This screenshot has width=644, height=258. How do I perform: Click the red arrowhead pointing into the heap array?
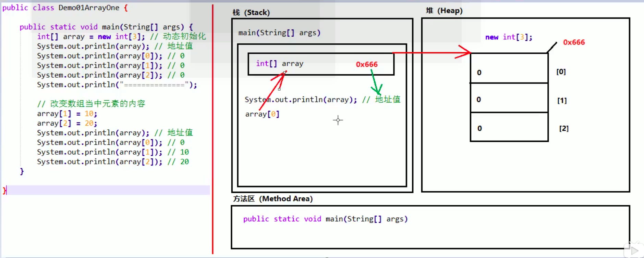(x=466, y=52)
